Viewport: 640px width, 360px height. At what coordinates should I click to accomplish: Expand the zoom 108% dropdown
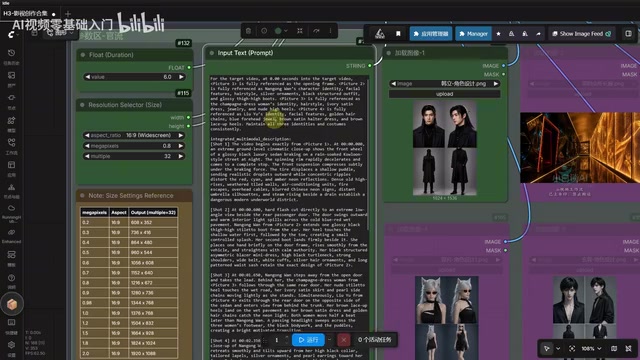[591, 348]
